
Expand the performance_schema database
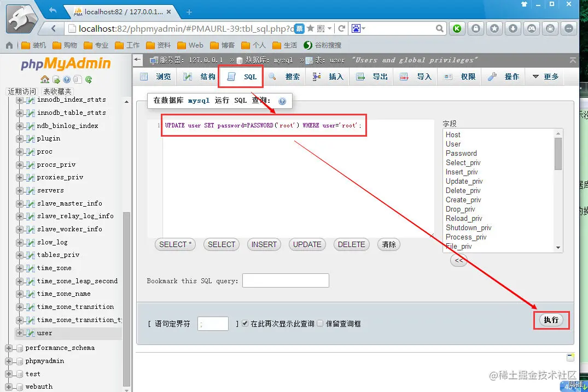[9, 348]
